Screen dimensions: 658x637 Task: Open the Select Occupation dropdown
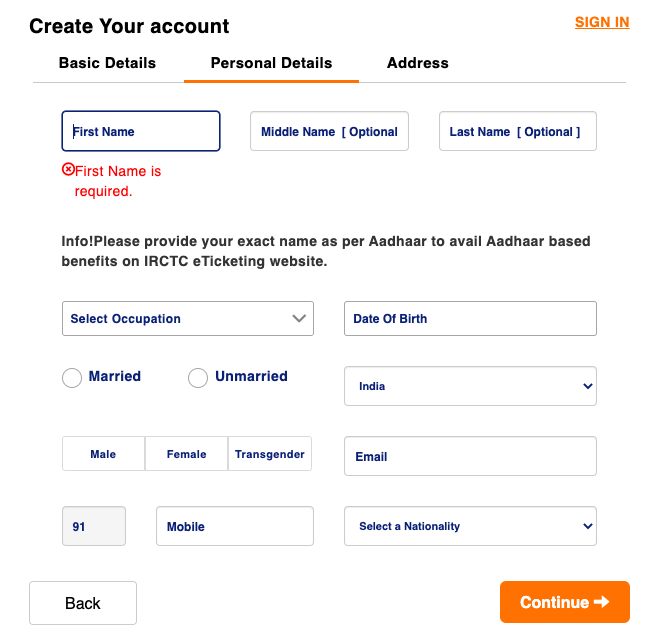(x=188, y=318)
